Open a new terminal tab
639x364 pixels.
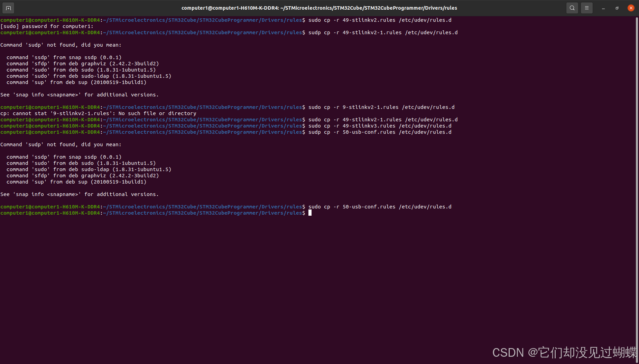coord(8,8)
